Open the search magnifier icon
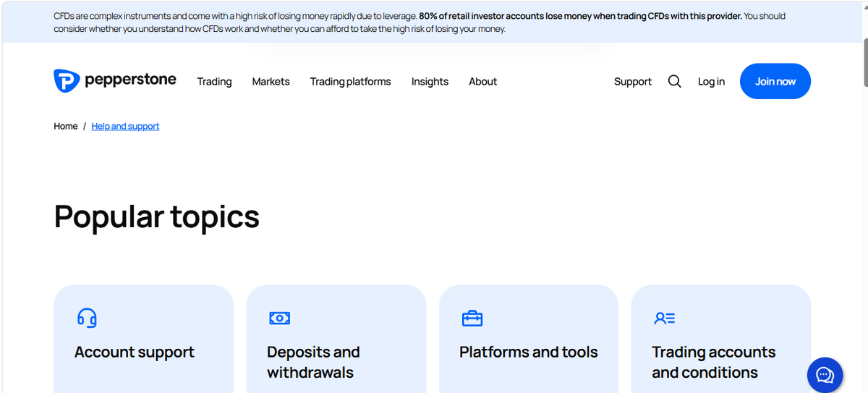This screenshot has width=868, height=393. pos(674,81)
